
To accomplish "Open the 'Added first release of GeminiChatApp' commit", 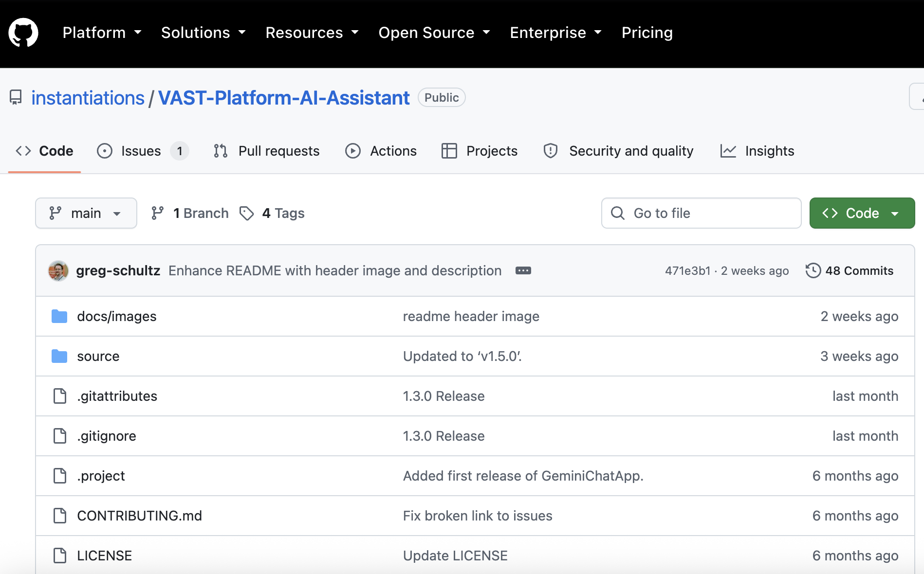I will [523, 476].
